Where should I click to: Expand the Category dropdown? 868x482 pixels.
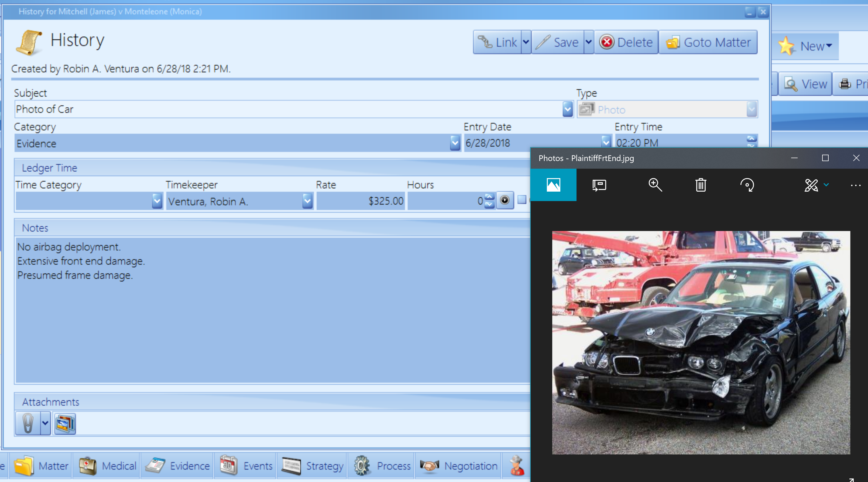coord(454,142)
